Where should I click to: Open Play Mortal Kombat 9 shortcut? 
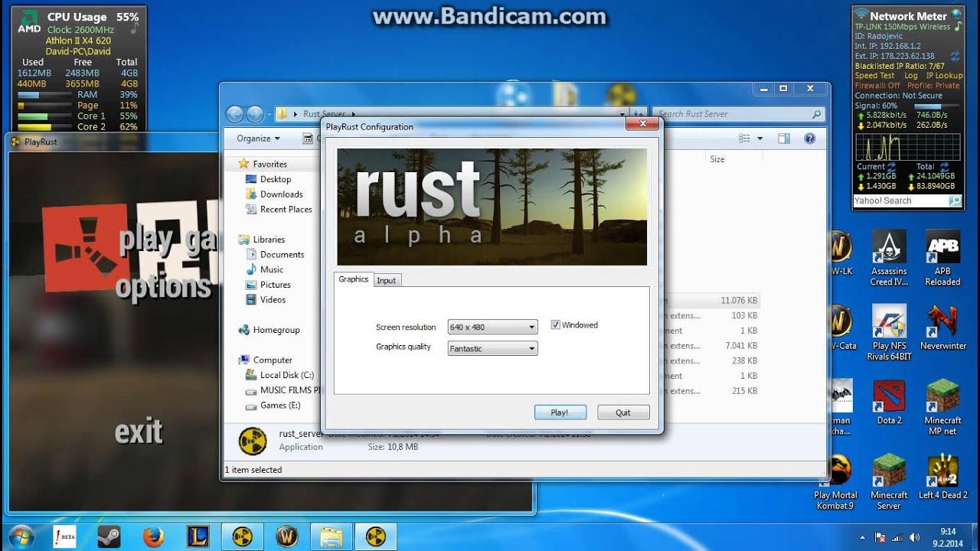[835, 483]
